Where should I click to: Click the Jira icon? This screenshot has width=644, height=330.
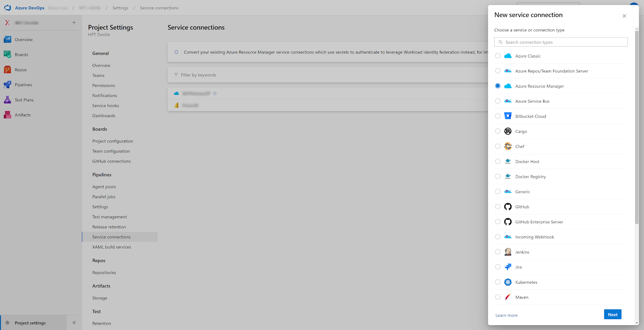(x=508, y=267)
